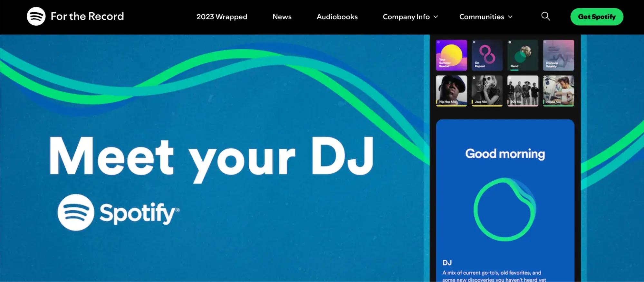
Task: Open the 2023 Wrapped menu item
Action: [222, 17]
